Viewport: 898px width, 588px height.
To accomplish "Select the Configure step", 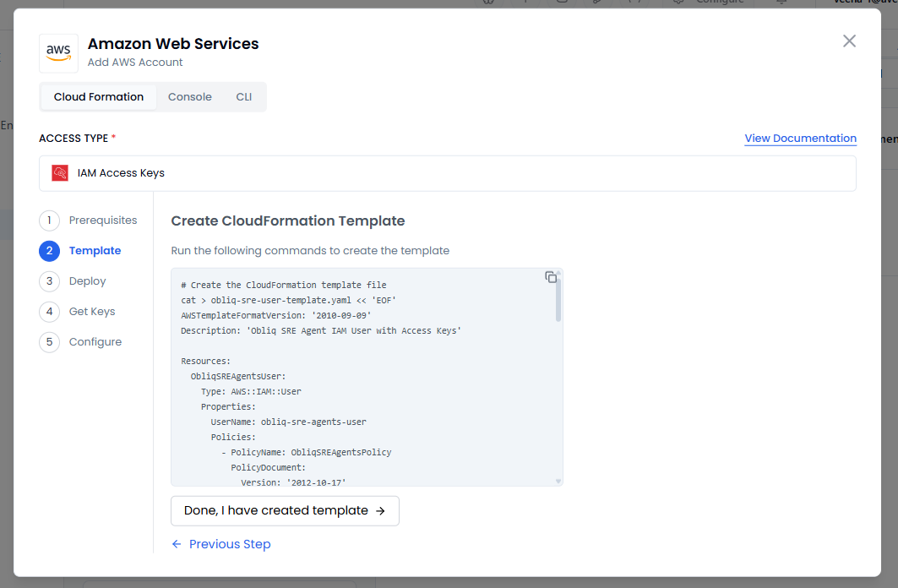I will point(95,342).
